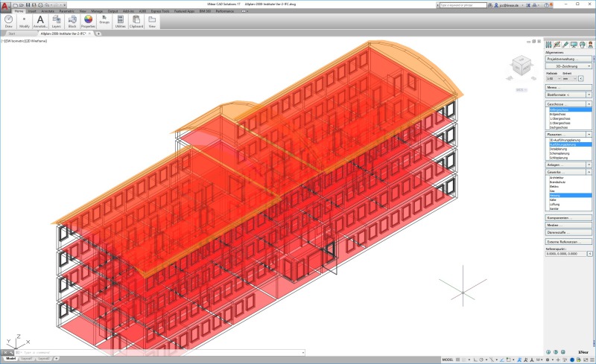Switch to the Insert ribbon tab
Image resolution: width=596 pixels, height=364 pixels.
click(x=32, y=11)
